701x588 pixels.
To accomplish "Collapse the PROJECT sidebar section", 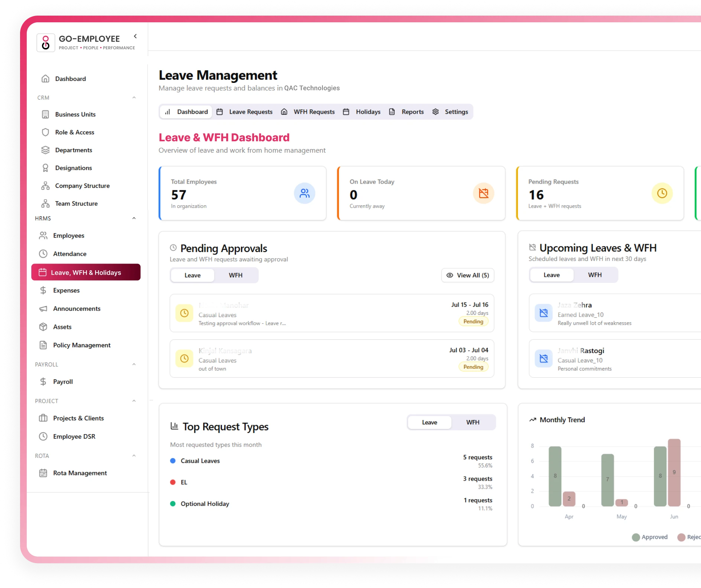I will tap(134, 401).
